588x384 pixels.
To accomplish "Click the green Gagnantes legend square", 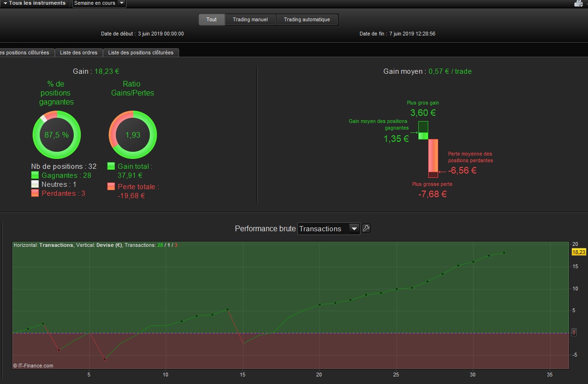I will [x=35, y=175].
